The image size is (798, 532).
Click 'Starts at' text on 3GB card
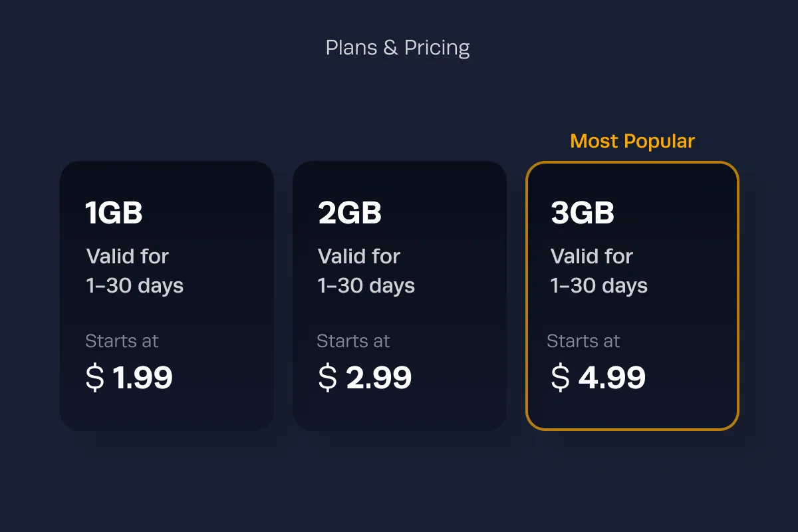(583, 341)
